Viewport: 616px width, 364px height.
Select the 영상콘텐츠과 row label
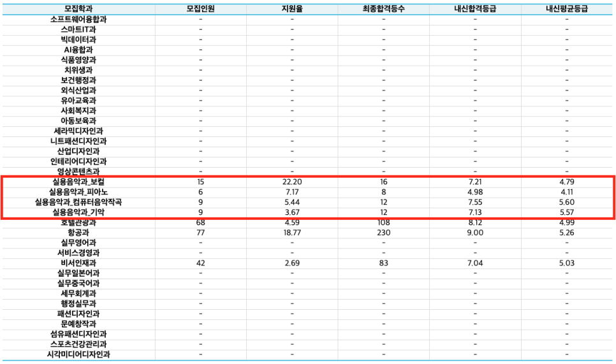tap(78, 171)
